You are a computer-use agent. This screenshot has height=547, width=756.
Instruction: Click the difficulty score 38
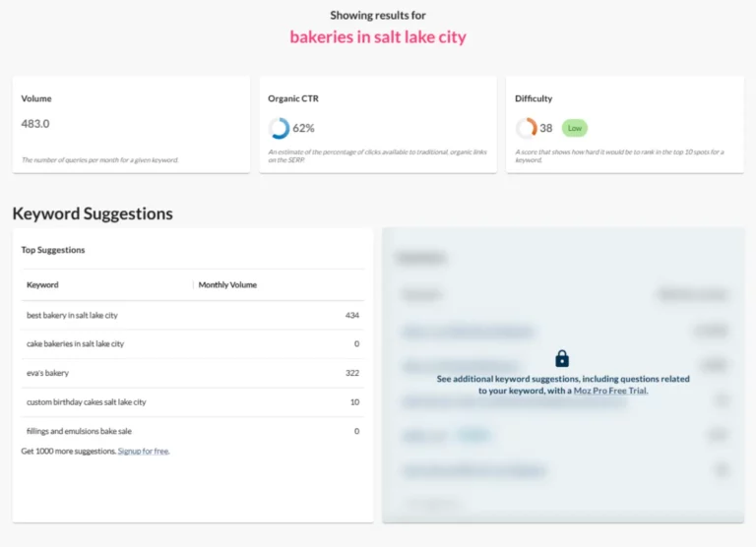[545, 128]
